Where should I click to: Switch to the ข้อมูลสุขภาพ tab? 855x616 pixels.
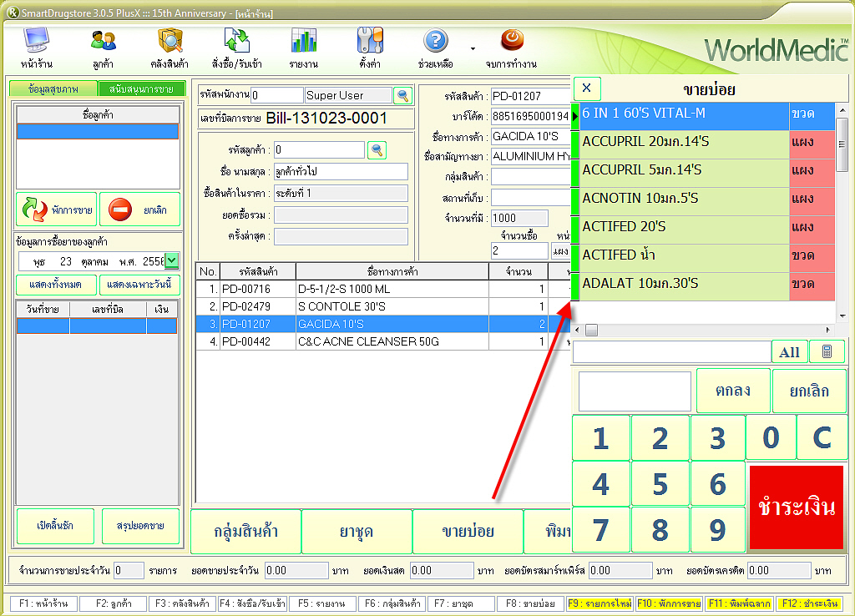click(53, 88)
